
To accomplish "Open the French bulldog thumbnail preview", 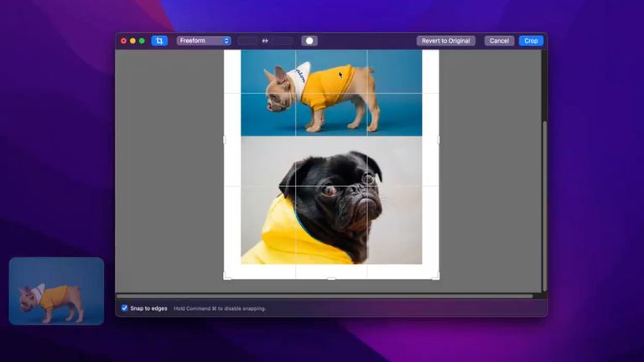I will [56, 291].
